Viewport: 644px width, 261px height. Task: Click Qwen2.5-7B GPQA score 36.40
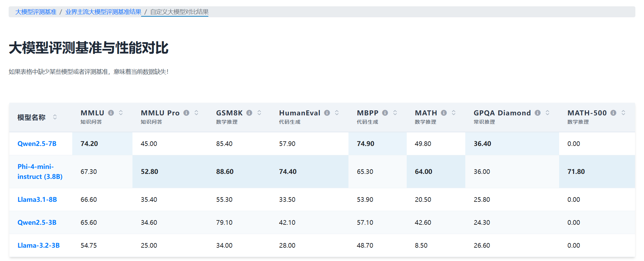482,144
